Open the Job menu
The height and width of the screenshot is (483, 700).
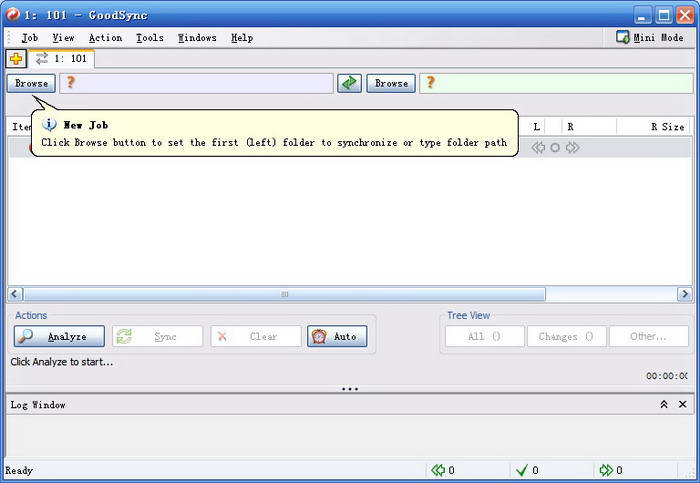tap(29, 38)
